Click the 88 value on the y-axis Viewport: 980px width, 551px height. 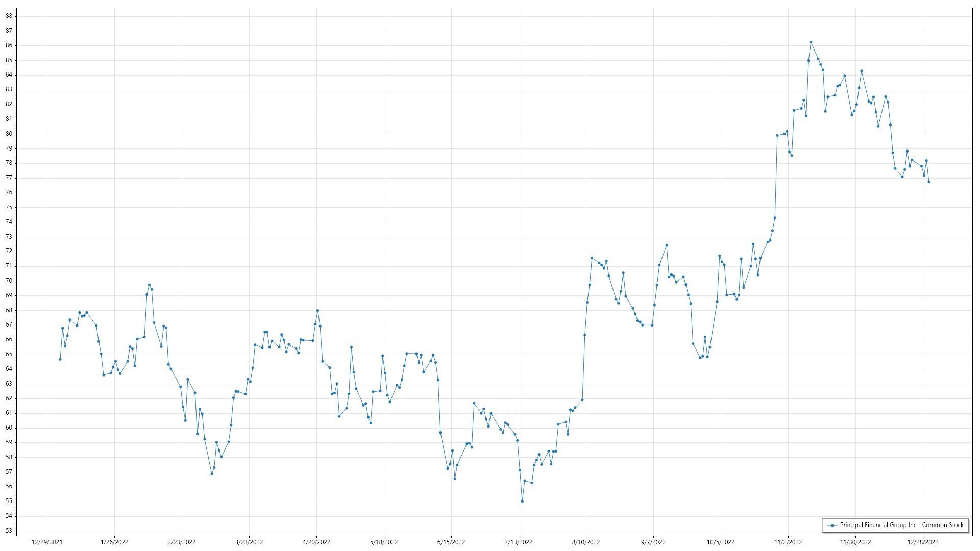9,16
